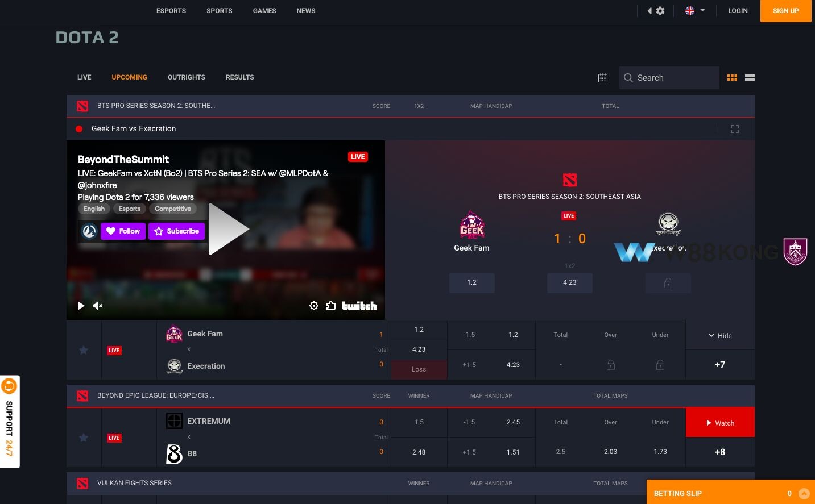The image size is (815, 504).
Task: Select the 1.2 odds under Geek Fam scoreboard
Action: [x=472, y=282]
